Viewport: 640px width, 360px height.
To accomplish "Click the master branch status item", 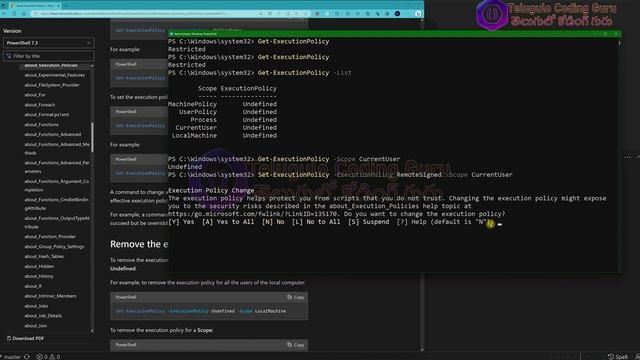I will tap(11, 357).
